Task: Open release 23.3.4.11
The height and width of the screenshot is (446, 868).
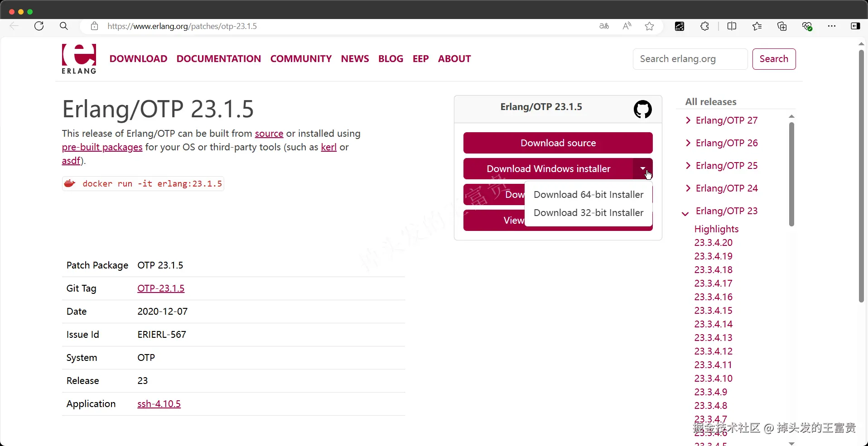Action: pos(714,365)
